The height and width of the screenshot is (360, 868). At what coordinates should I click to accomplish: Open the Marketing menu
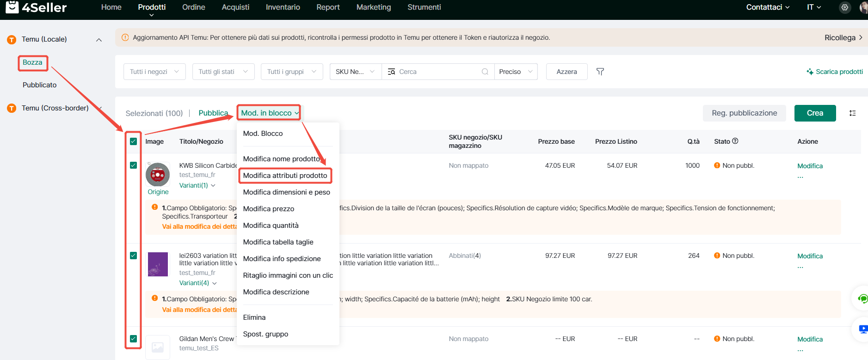click(x=374, y=7)
